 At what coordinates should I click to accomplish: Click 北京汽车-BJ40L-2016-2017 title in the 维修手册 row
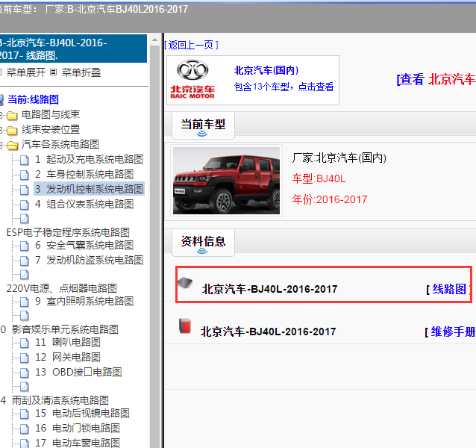(x=269, y=332)
